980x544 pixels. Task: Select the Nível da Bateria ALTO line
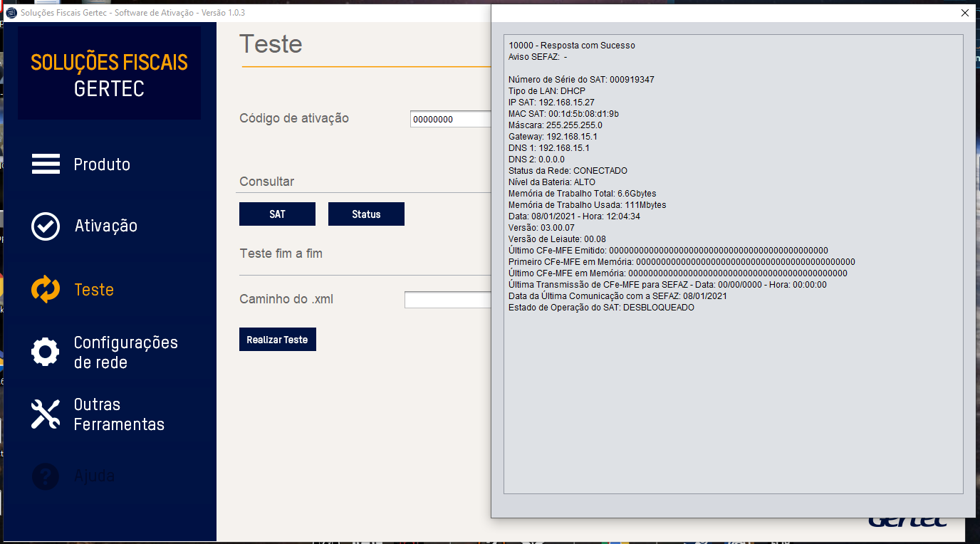552,182
